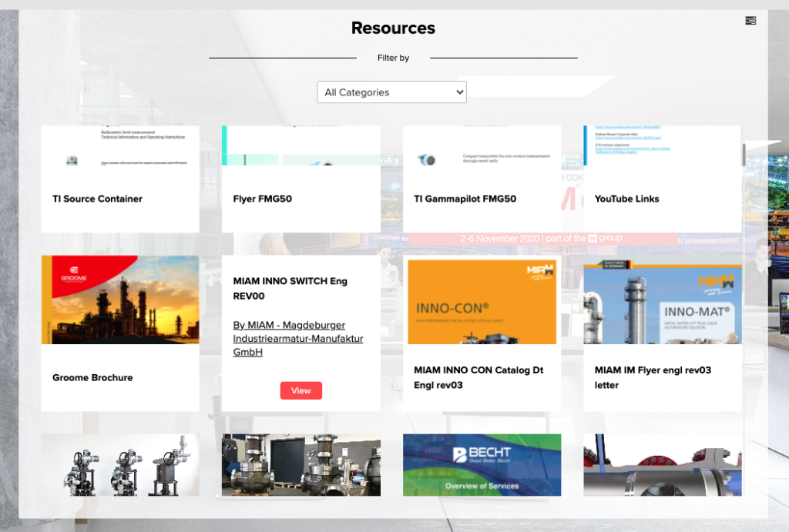Open the MIAM Magdeburger Industriearmatur-Manufaktur GmbH link
The width and height of the screenshot is (789, 532).
pos(298,339)
